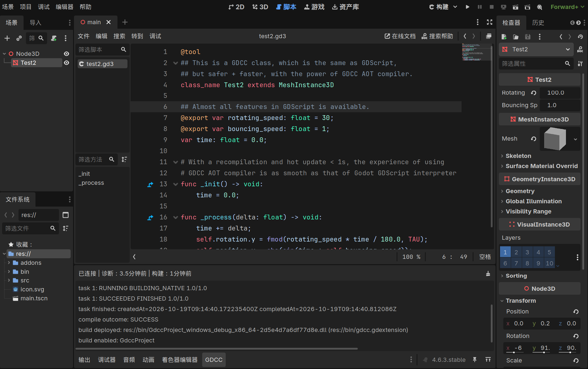Click the Mesh cube preview thumbnail

tap(555, 139)
